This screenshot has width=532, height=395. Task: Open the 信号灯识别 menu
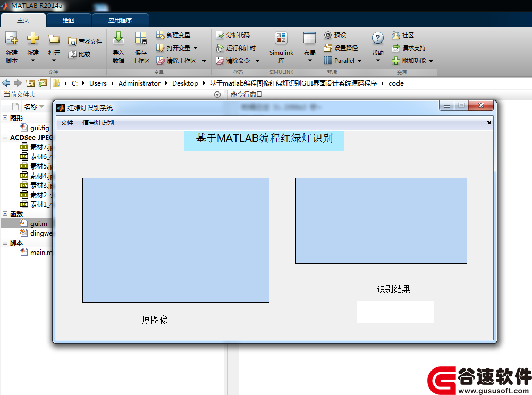point(98,122)
